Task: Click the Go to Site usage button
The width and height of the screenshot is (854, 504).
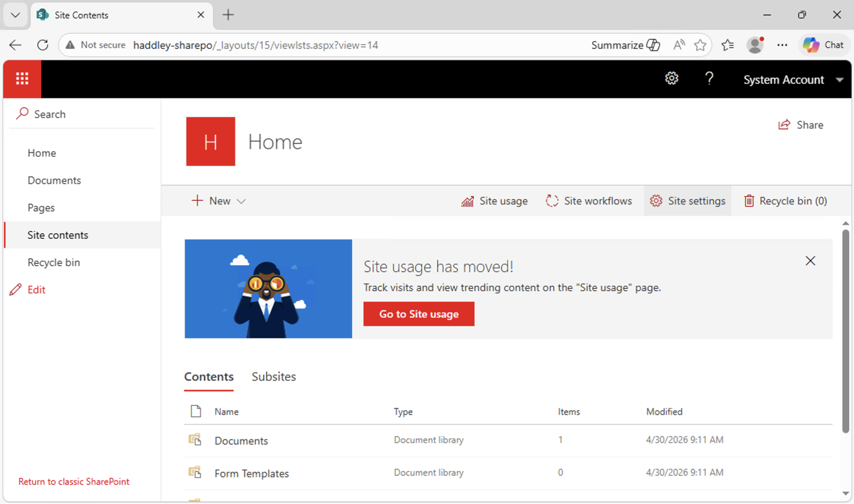Action: pos(419,314)
